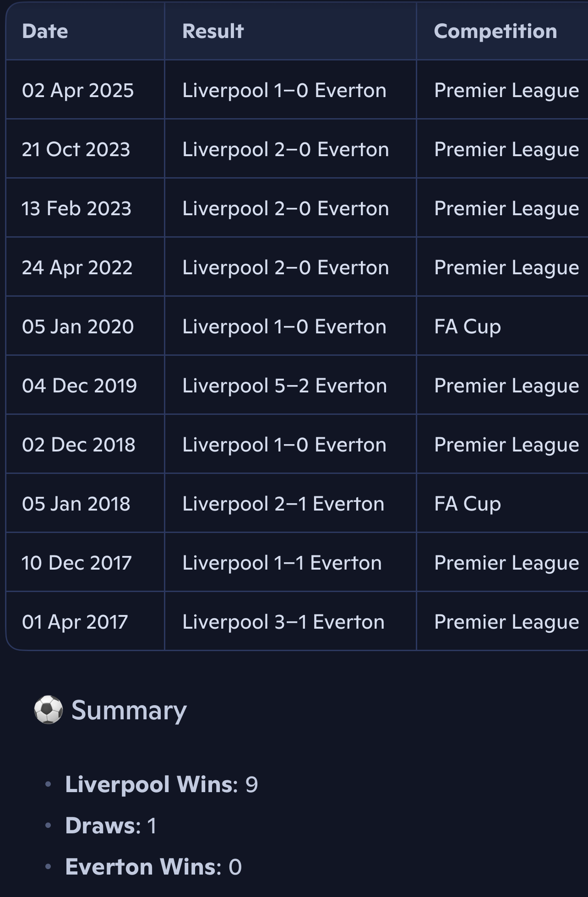Select the 02 Dec 2018 date cell

coord(79,445)
